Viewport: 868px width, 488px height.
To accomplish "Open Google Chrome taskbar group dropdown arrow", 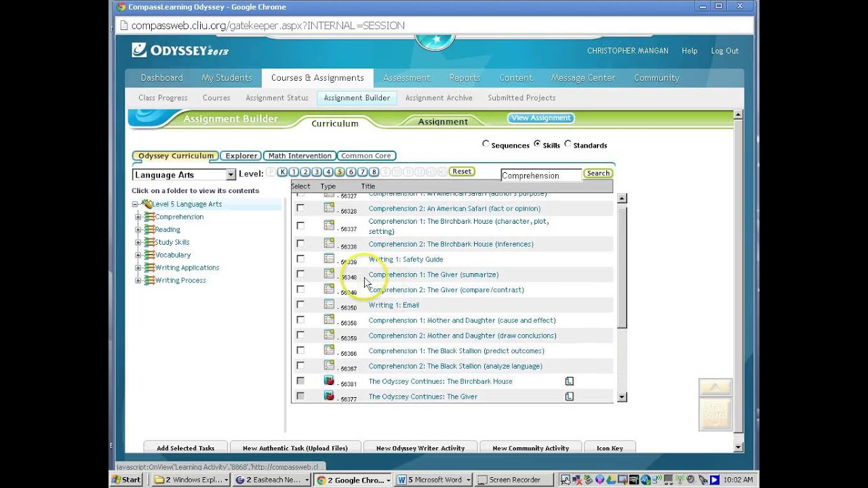I will point(388,480).
